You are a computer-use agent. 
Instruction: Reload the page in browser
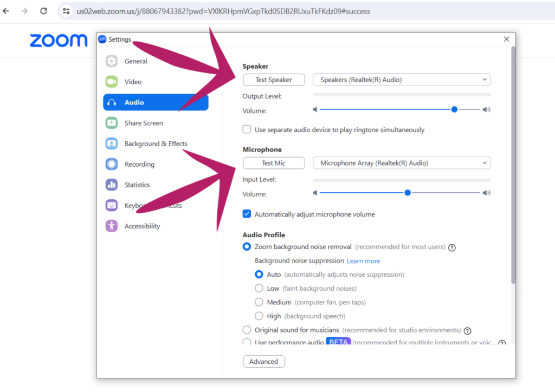coord(43,11)
